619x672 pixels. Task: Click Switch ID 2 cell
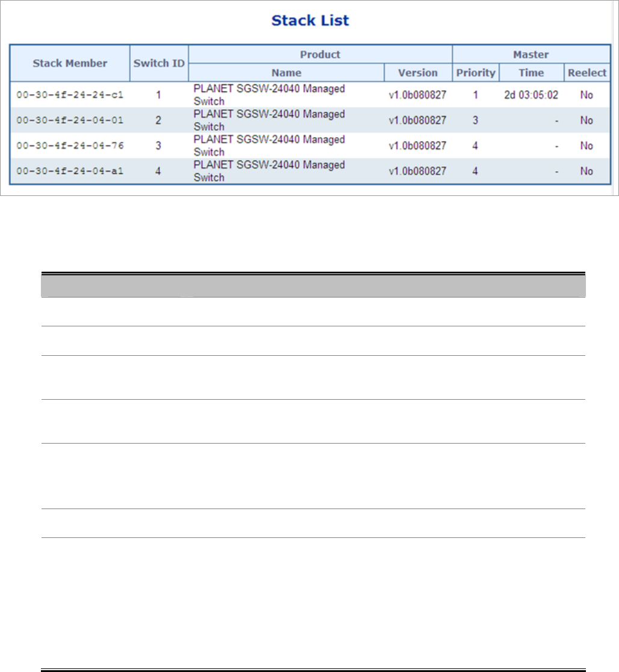click(158, 120)
